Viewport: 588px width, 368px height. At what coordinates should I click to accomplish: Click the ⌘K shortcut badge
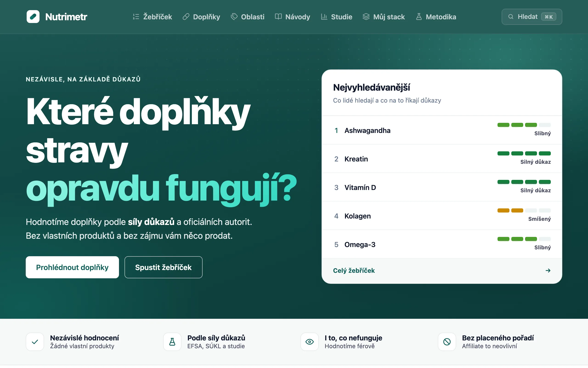pos(549,17)
